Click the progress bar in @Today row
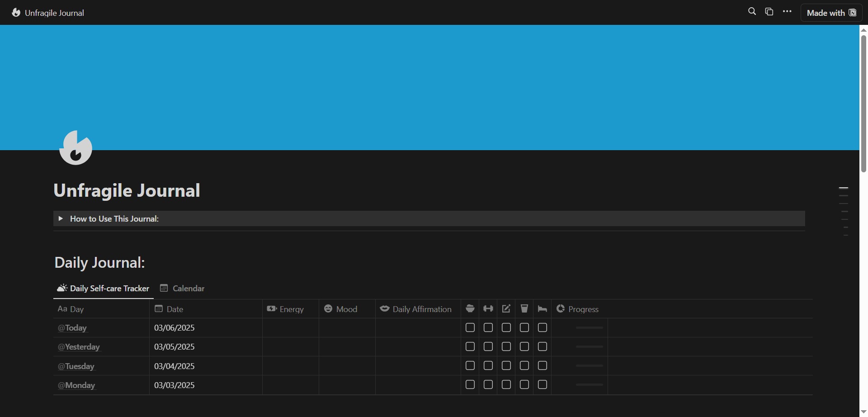This screenshot has width=868, height=417. coord(590,328)
